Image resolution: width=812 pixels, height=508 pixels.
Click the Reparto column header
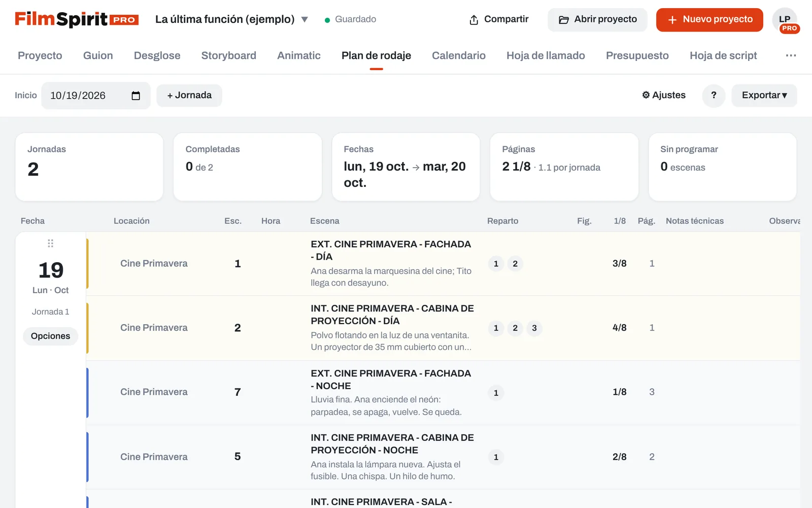coord(502,221)
